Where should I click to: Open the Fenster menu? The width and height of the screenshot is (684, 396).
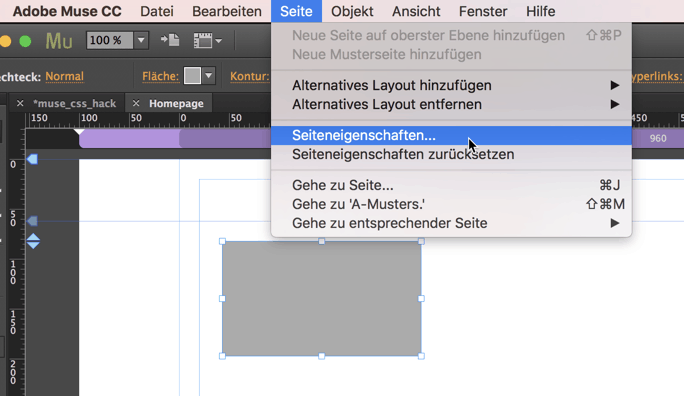coord(483,11)
